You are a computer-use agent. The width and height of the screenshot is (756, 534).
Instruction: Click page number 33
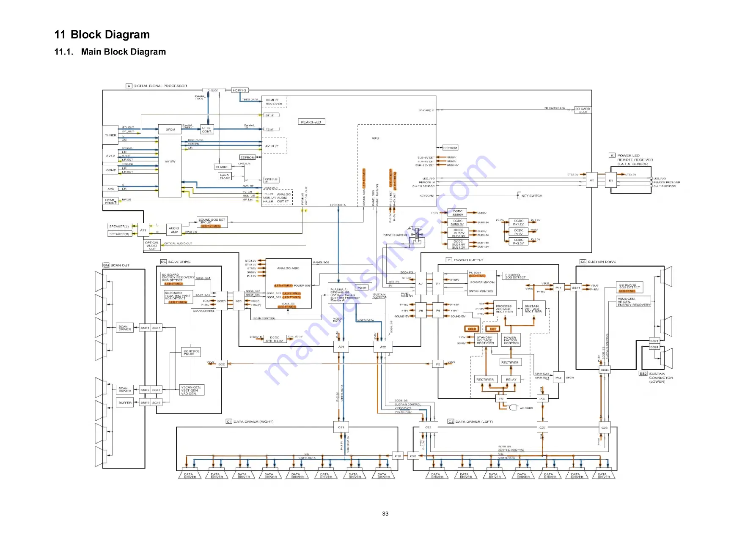point(385,514)
